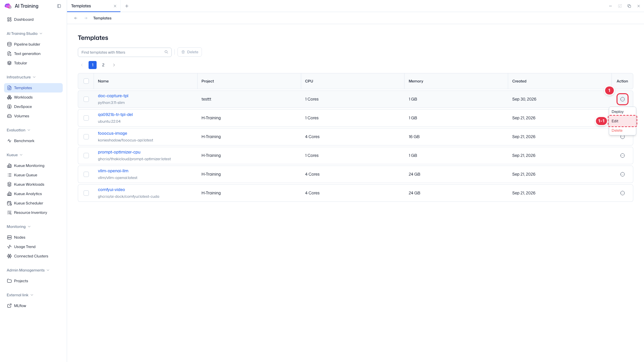Choose Deploy from the action menu
644x362 pixels.
[x=623, y=112]
